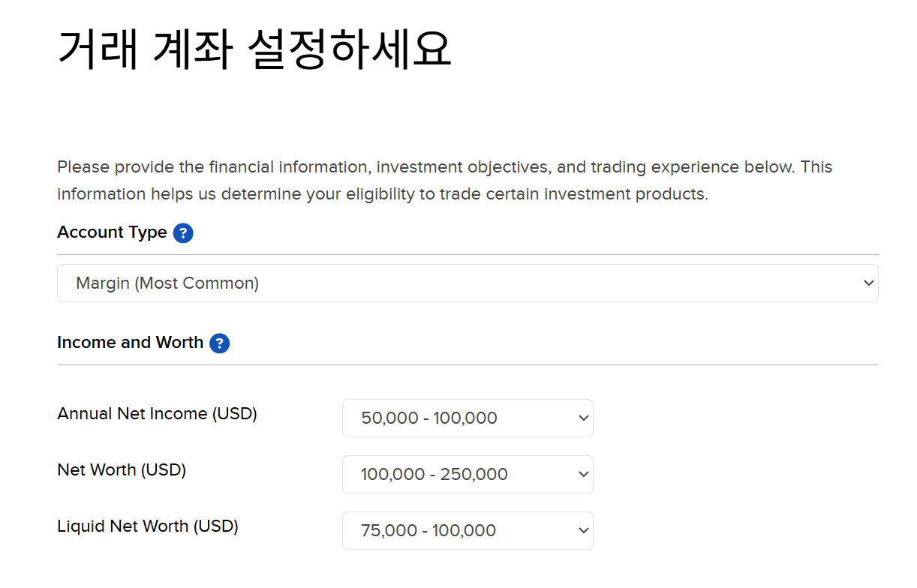Click the Liquid Net Worth (USD) label
Image resolution: width=917 pixels, height=588 pixels.
pos(148,526)
